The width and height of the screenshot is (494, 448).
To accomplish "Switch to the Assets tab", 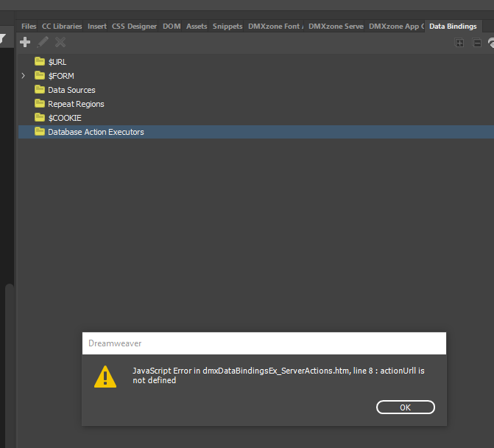I will 197,27.
